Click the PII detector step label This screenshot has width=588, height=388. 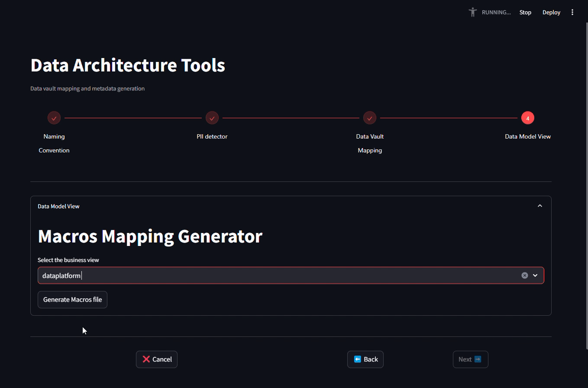tap(212, 136)
